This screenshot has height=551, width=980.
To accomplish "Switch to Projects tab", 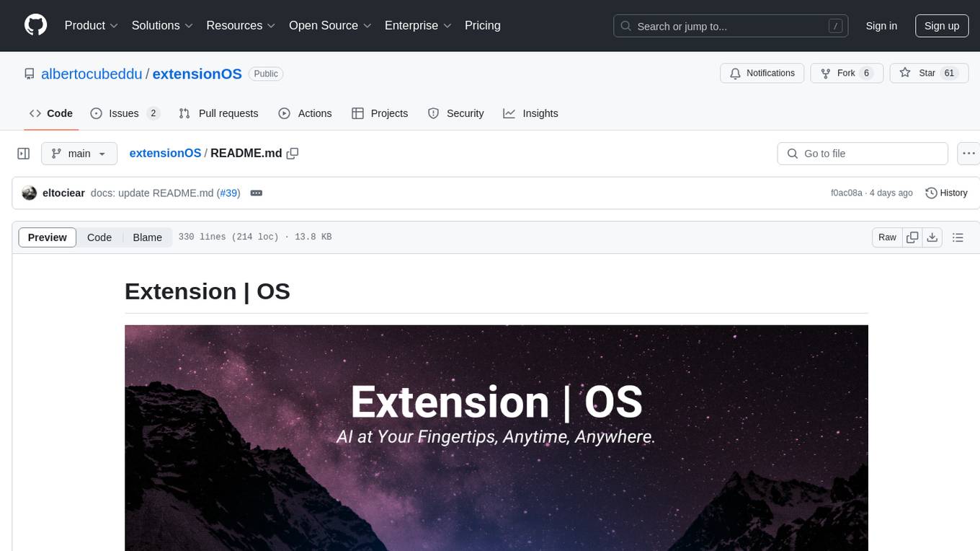I will tap(380, 113).
